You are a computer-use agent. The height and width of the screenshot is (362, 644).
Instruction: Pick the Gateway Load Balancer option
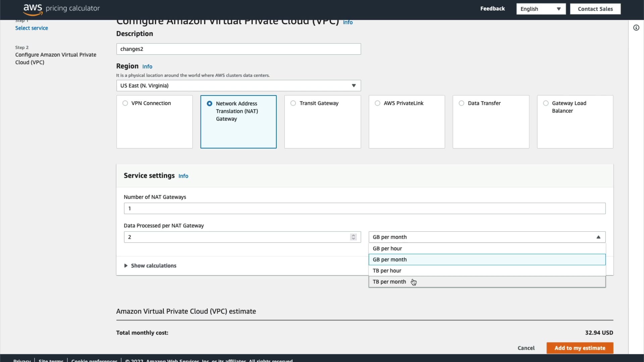tap(546, 103)
